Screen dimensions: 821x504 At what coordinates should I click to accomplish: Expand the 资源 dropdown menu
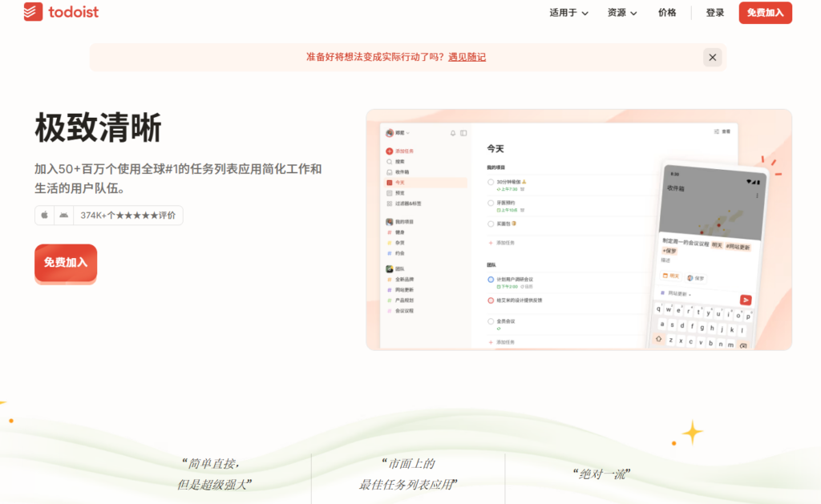tap(622, 13)
